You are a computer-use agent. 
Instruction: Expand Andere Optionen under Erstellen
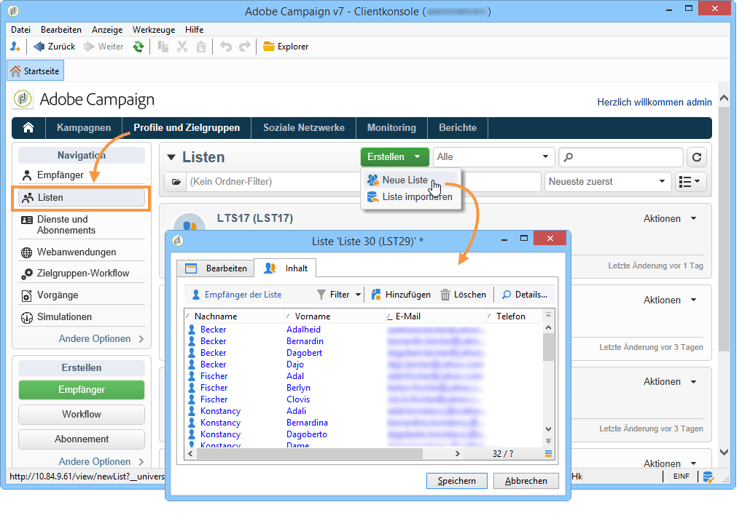(101, 461)
